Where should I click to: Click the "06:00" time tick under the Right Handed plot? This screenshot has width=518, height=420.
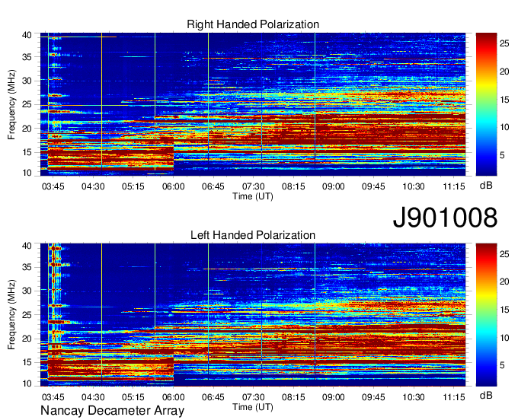click(173, 186)
